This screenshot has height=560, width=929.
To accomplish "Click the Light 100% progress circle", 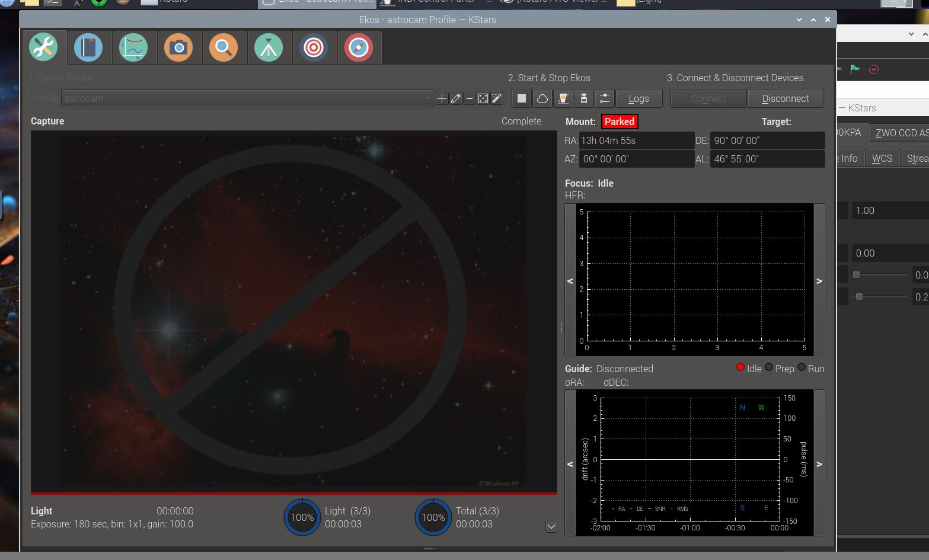I will click(302, 517).
